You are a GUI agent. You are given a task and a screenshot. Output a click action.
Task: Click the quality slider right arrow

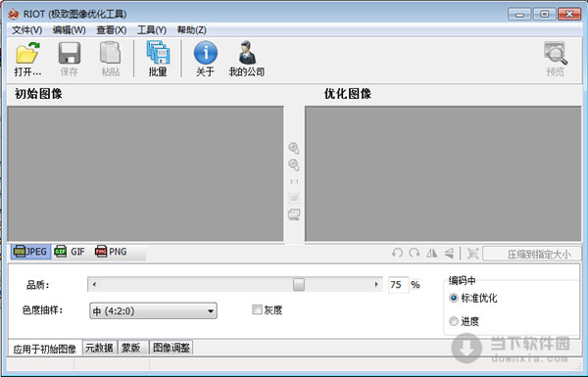coord(376,284)
